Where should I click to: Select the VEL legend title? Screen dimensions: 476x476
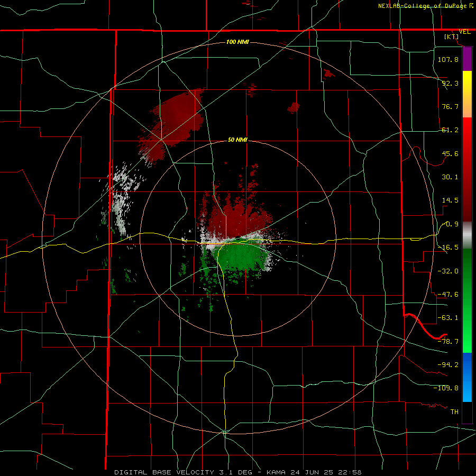[464, 32]
